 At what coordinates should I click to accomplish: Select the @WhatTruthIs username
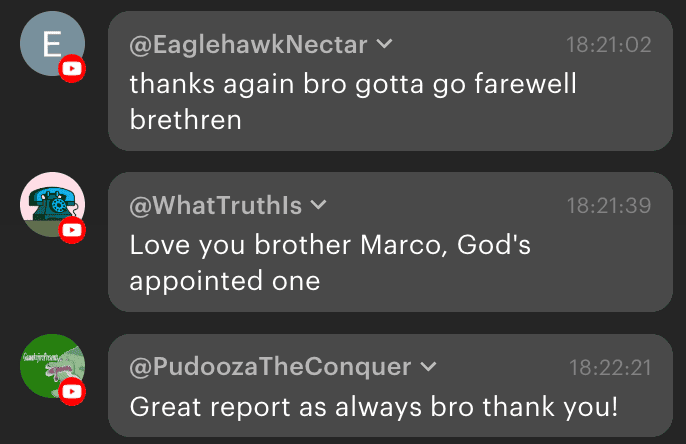point(215,205)
